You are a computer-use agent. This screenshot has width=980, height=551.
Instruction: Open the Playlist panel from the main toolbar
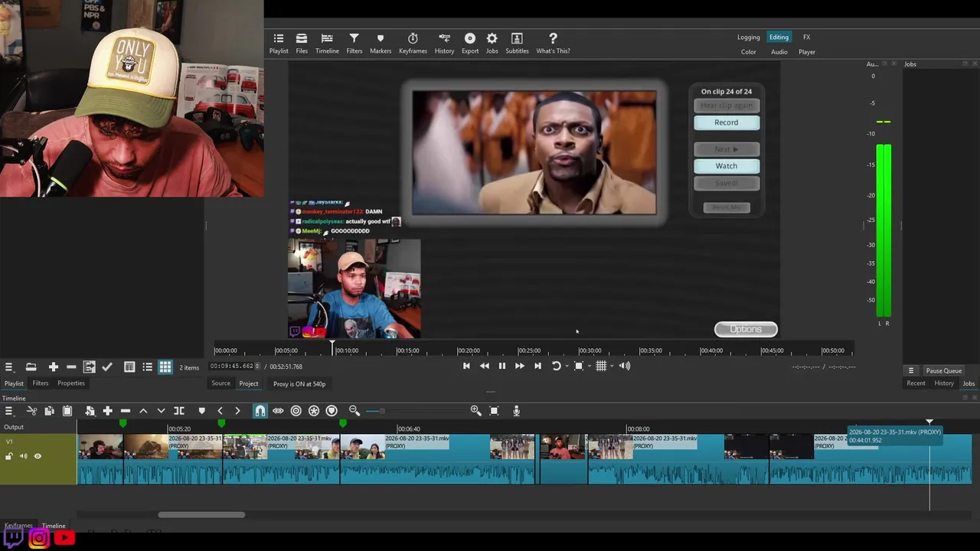coord(279,44)
